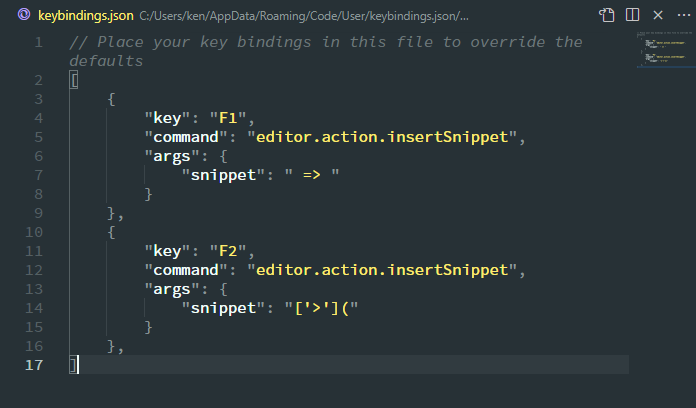Screen dimensions: 696x408
Task: Open the default keybindings file icon
Action: [x=607, y=15]
